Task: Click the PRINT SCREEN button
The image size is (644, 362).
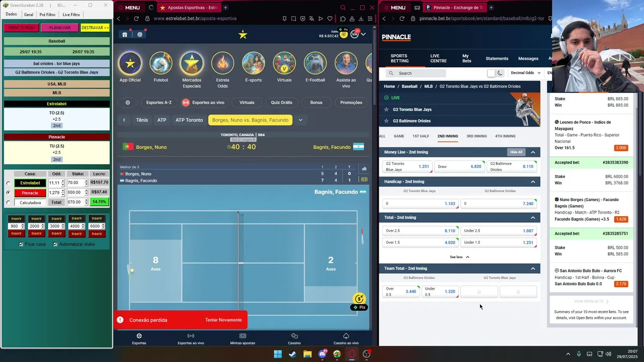Action: click(x=21, y=28)
